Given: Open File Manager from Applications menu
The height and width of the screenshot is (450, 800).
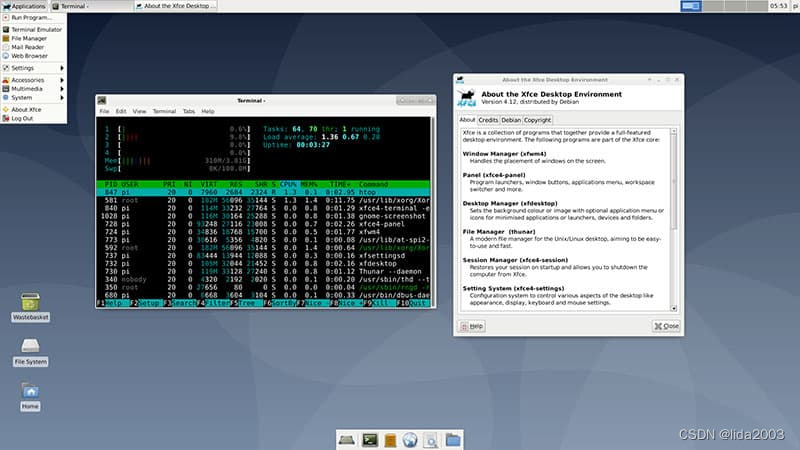Looking at the screenshot, I should (33, 38).
